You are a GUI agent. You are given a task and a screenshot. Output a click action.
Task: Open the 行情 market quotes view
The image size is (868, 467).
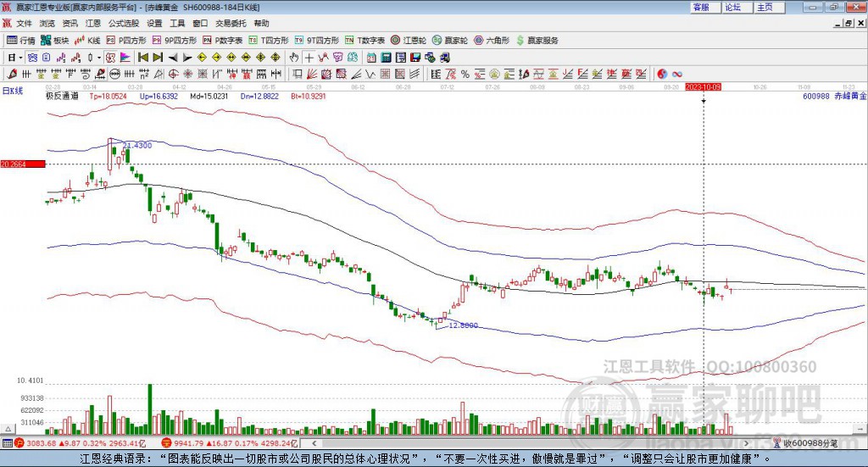[20, 41]
